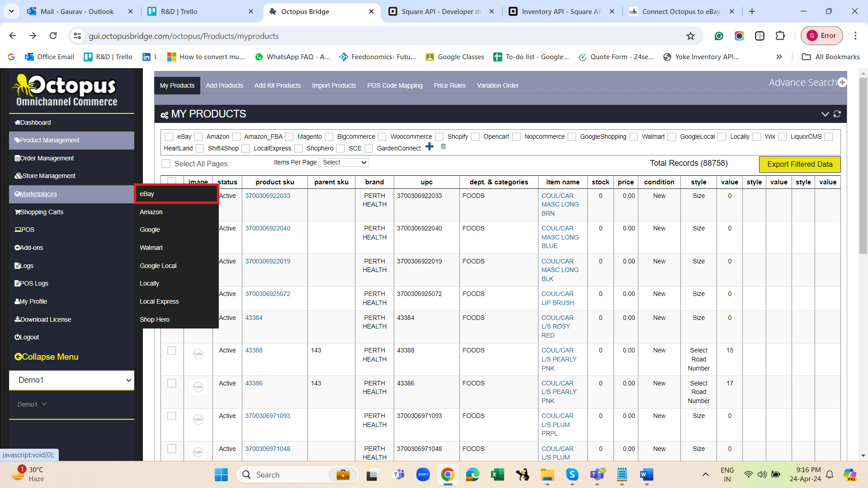Click the Advance Search plus icon

click(842, 83)
